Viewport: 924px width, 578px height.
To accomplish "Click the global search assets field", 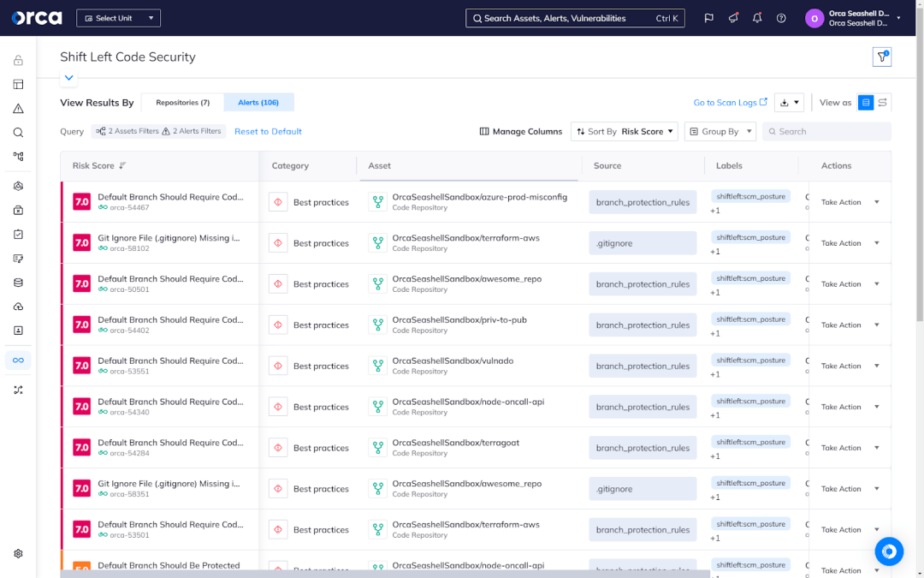I will pos(575,18).
